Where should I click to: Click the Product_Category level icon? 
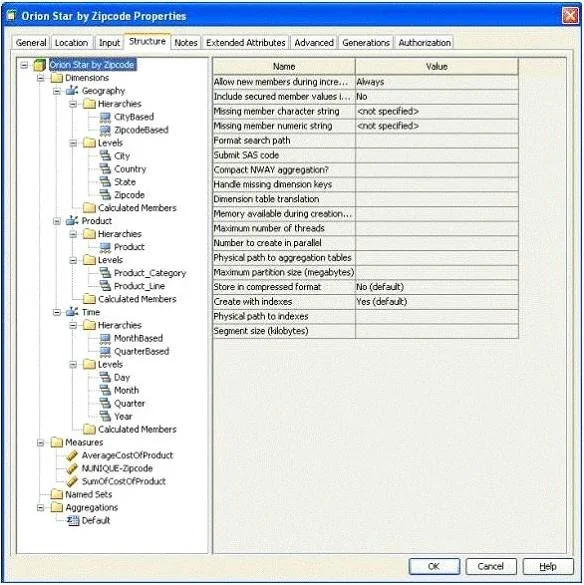(105, 273)
